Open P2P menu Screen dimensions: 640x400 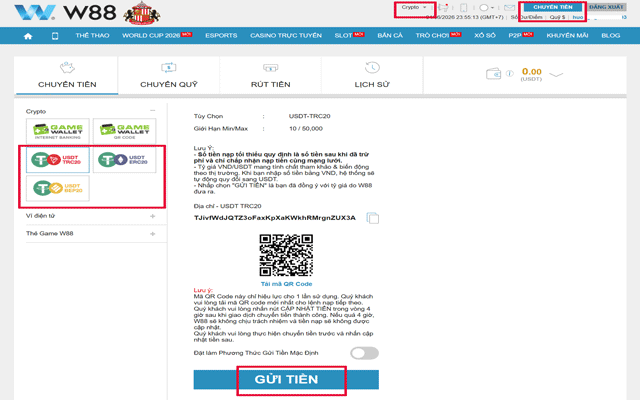tap(521, 36)
